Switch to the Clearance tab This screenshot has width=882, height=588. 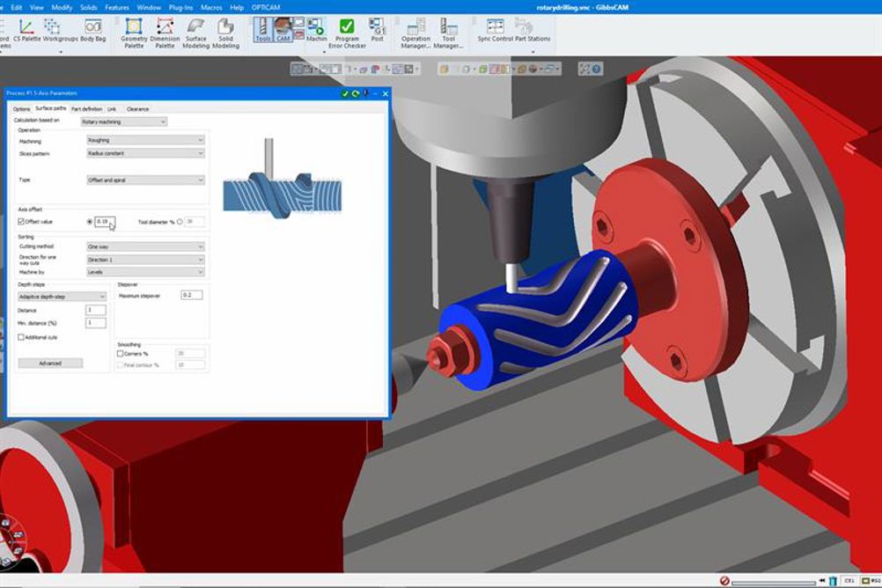click(x=138, y=109)
